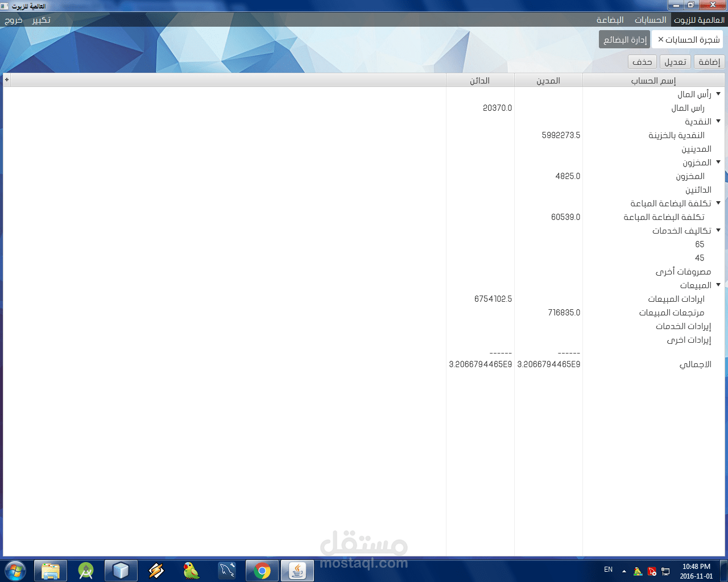
Task: Close the شجرة الحسابات tab
Action: click(x=660, y=39)
